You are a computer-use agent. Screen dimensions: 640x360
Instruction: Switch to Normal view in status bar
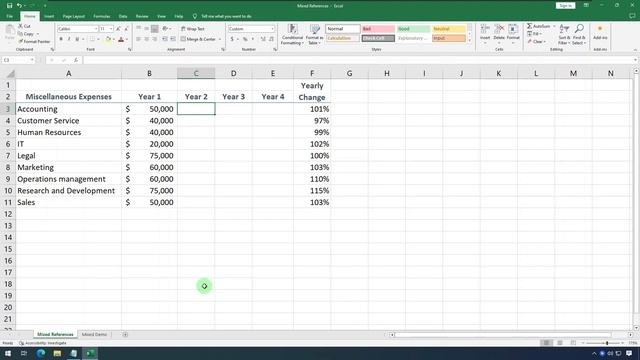coord(546,343)
